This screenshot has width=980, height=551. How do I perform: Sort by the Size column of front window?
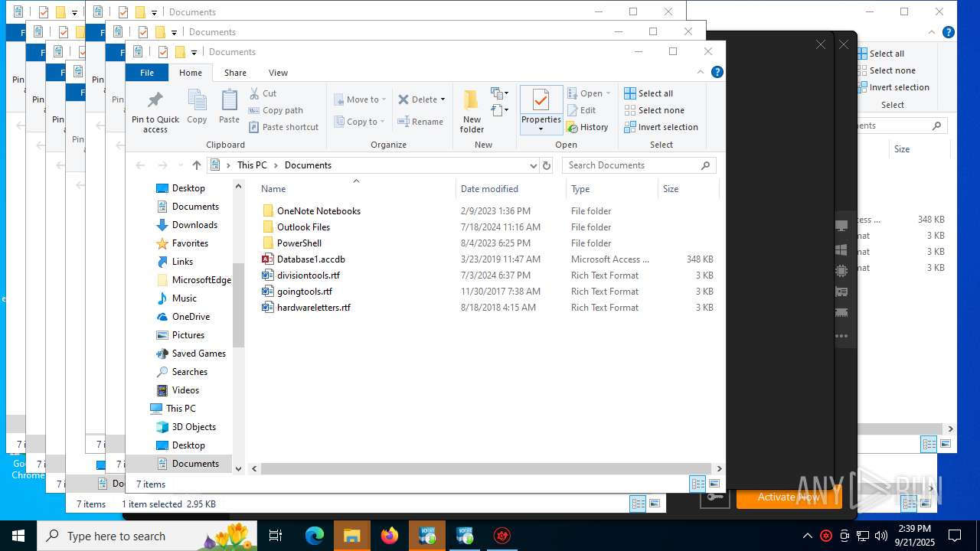coord(688,189)
